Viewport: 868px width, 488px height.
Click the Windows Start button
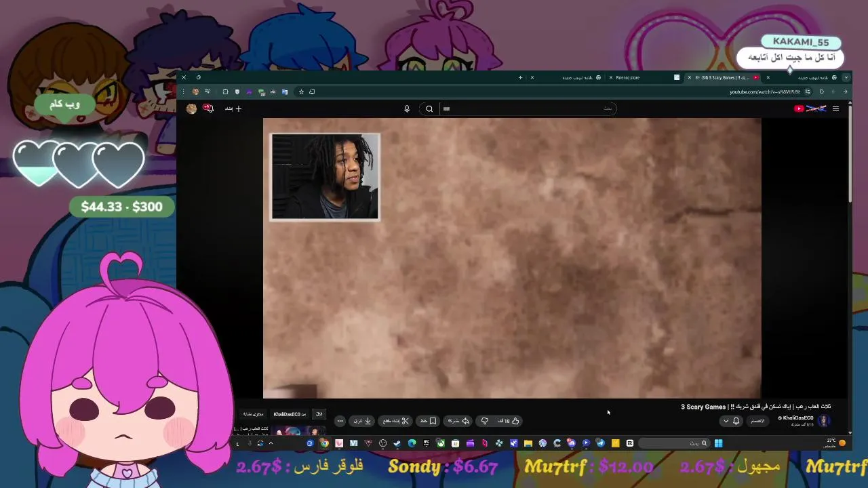(718, 443)
